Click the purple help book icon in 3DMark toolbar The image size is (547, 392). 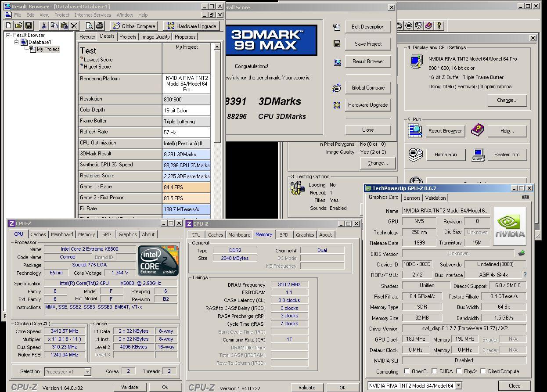click(429, 25)
